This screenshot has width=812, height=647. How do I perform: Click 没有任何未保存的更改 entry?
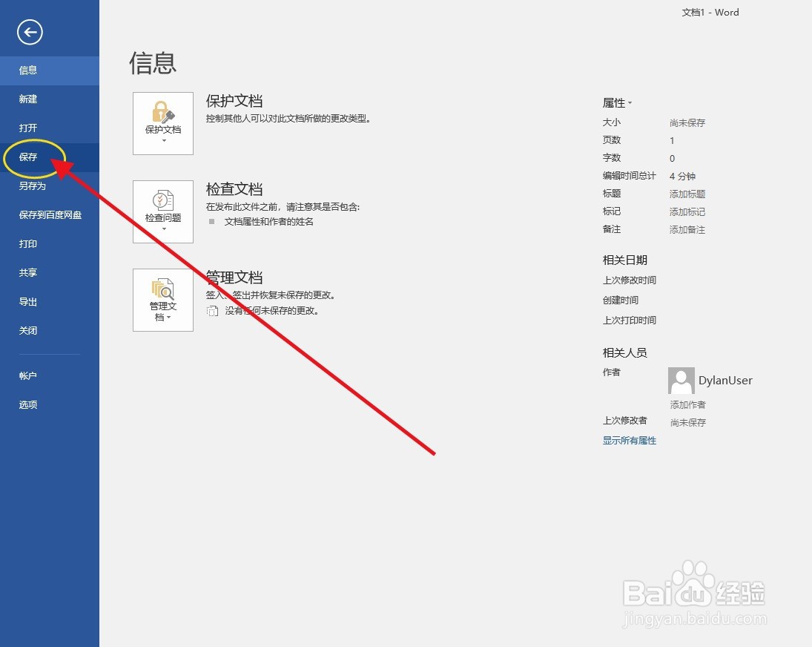271,311
